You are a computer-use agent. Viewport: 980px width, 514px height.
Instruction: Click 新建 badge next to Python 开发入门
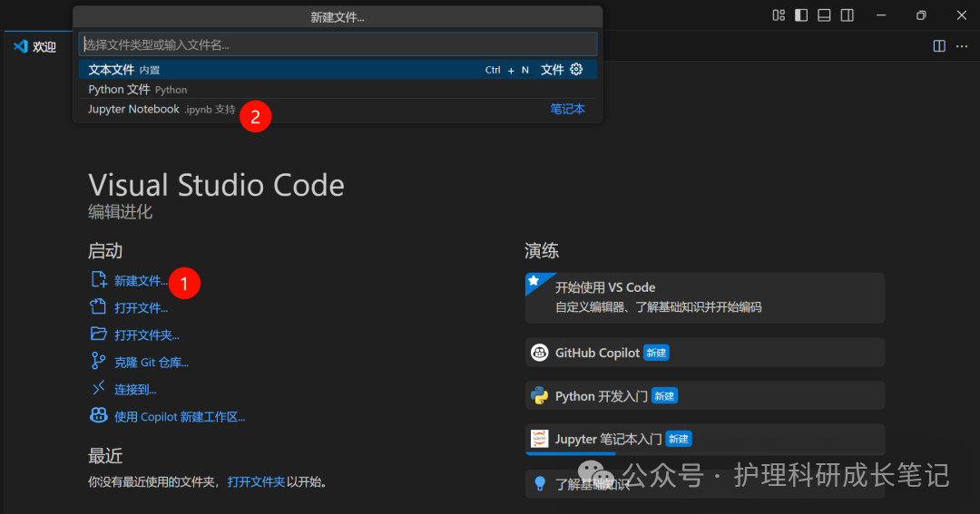point(664,396)
